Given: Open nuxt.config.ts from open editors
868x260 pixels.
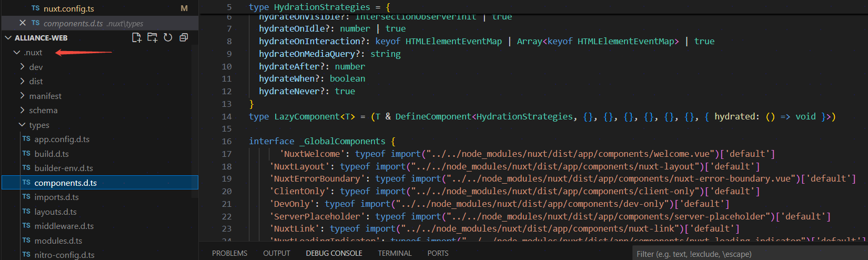Looking at the screenshot, I should [x=68, y=8].
